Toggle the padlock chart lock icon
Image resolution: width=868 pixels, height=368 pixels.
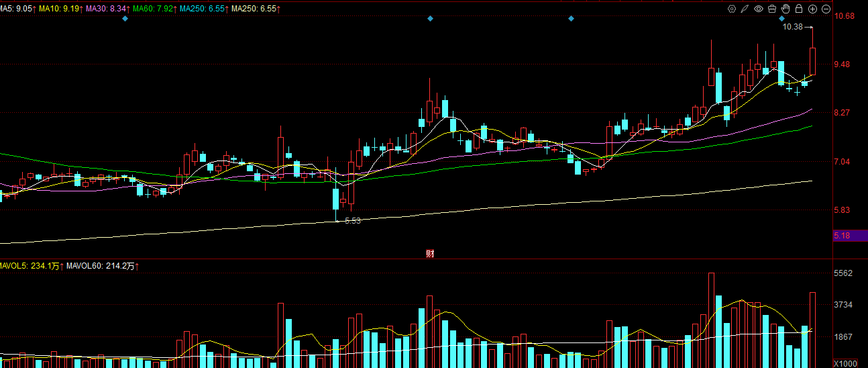[x=799, y=9]
